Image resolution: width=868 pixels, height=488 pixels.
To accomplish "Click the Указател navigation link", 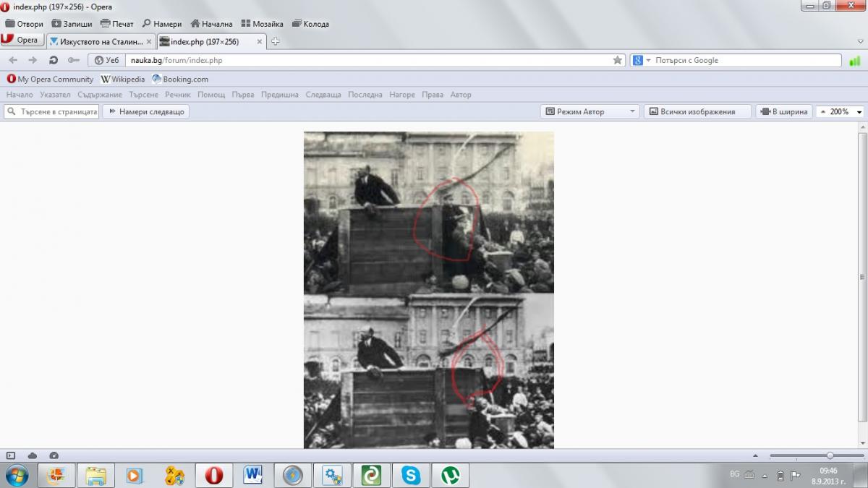I will [55, 95].
